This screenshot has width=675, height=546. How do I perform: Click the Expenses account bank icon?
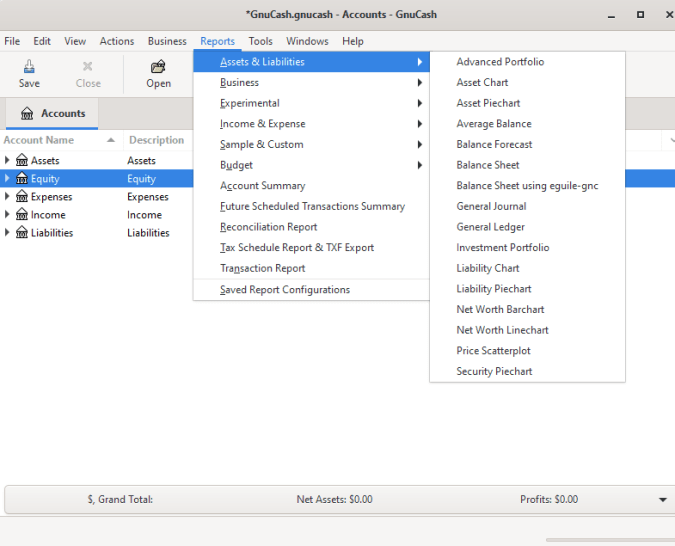click(22, 197)
